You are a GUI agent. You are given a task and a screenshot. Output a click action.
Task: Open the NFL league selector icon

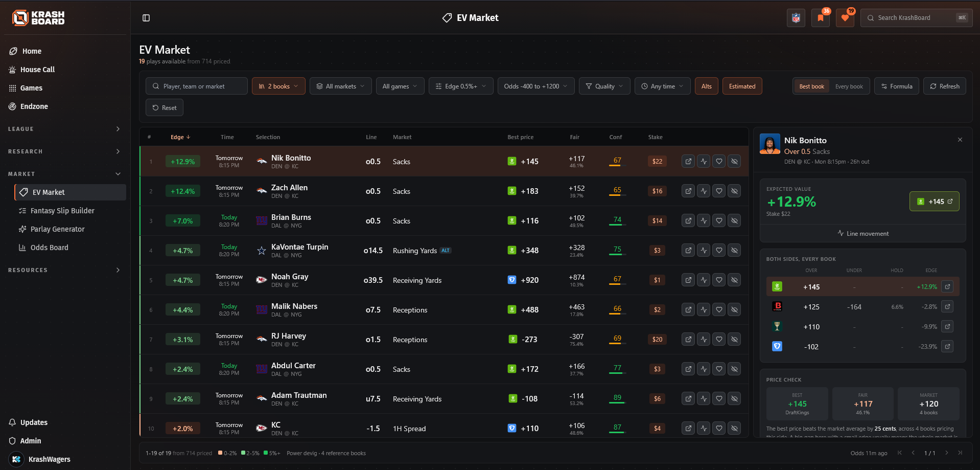coord(796,18)
